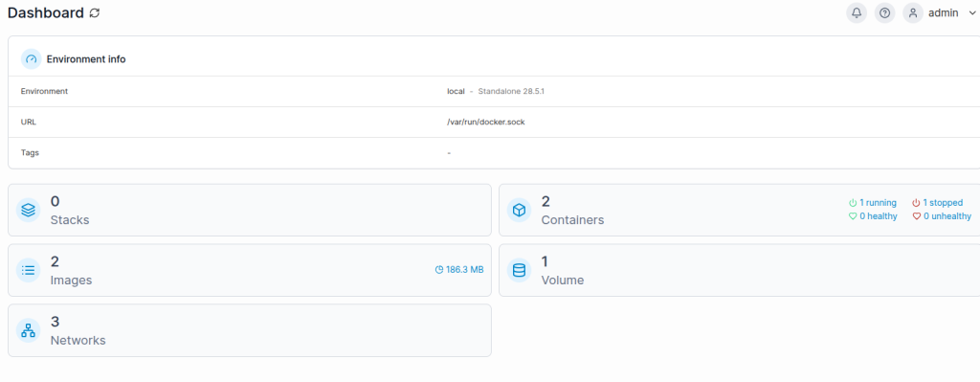
Task: Click the 'local' environment name
Action: pyautogui.click(x=456, y=91)
